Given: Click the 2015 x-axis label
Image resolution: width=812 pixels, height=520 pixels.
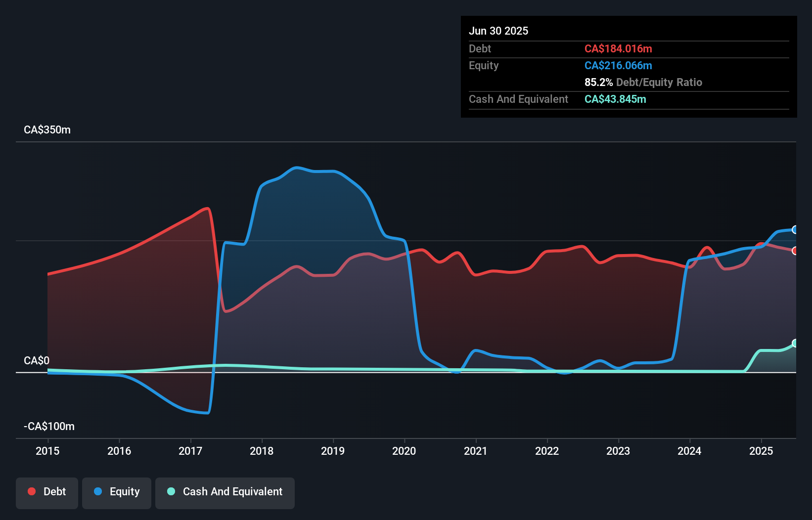Looking at the screenshot, I should (x=47, y=451).
